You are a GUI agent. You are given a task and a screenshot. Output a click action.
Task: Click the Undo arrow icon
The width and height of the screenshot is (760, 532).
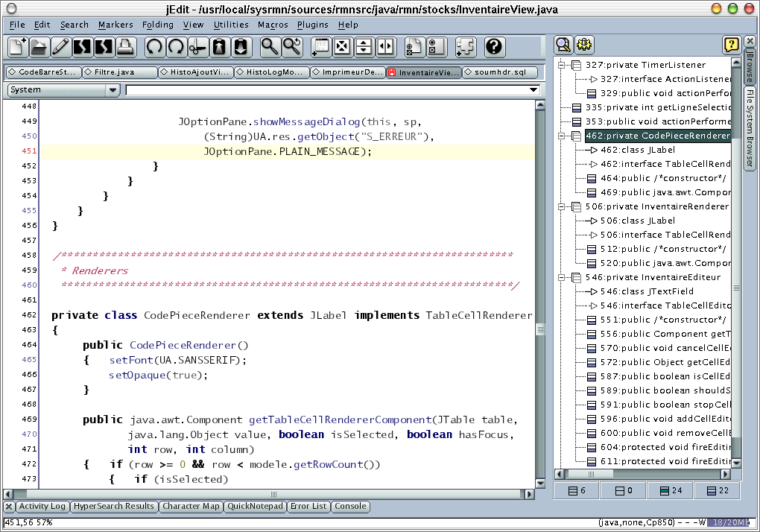(154, 47)
